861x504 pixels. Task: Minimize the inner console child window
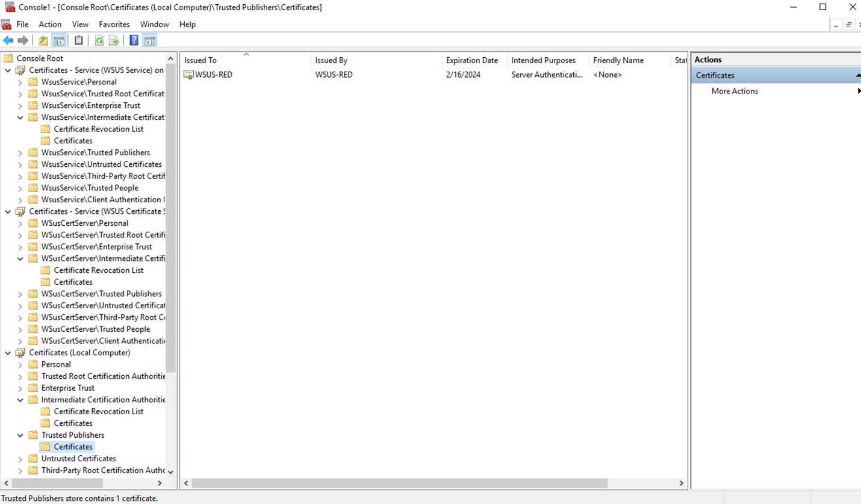click(x=836, y=25)
